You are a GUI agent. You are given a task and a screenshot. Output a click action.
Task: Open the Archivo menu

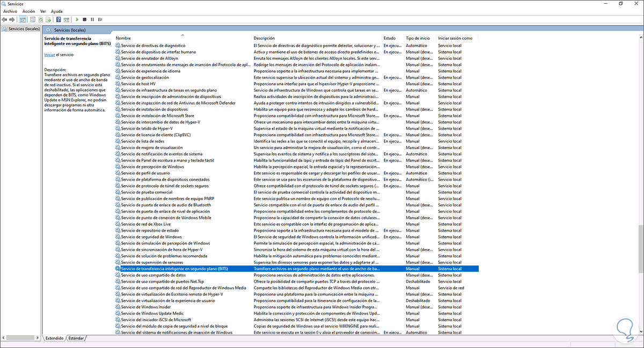pos(10,11)
